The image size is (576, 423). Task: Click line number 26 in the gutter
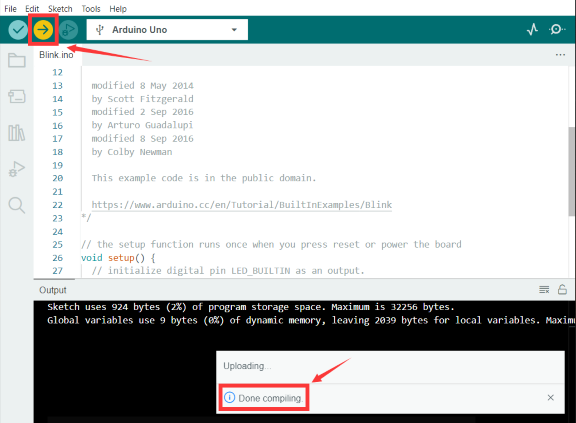58,258
